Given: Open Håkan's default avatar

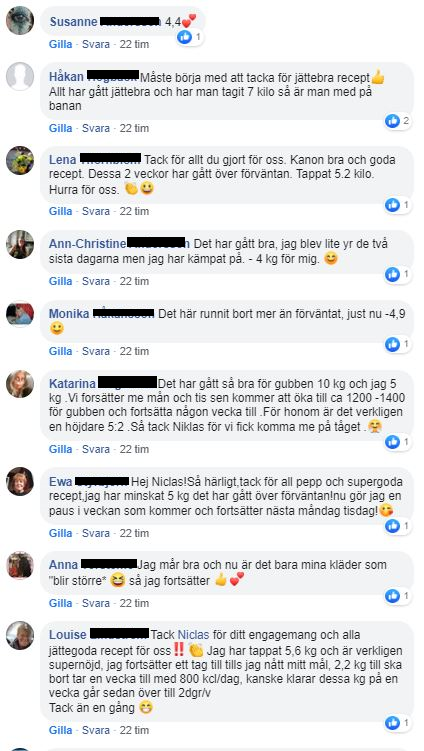Looking at the screenshot, I should 20,76.
